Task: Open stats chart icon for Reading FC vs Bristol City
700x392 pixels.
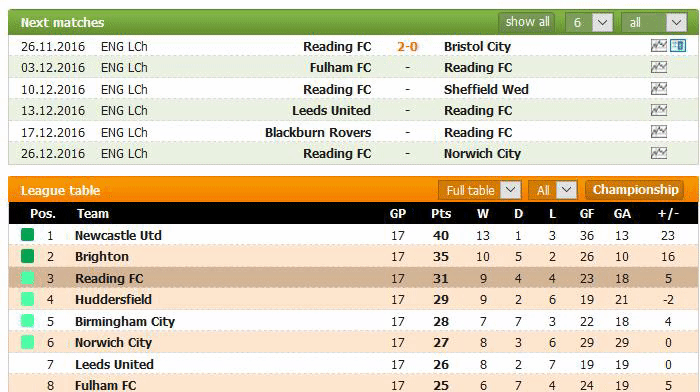Action: pyautogui.click(x=658, y=46)
